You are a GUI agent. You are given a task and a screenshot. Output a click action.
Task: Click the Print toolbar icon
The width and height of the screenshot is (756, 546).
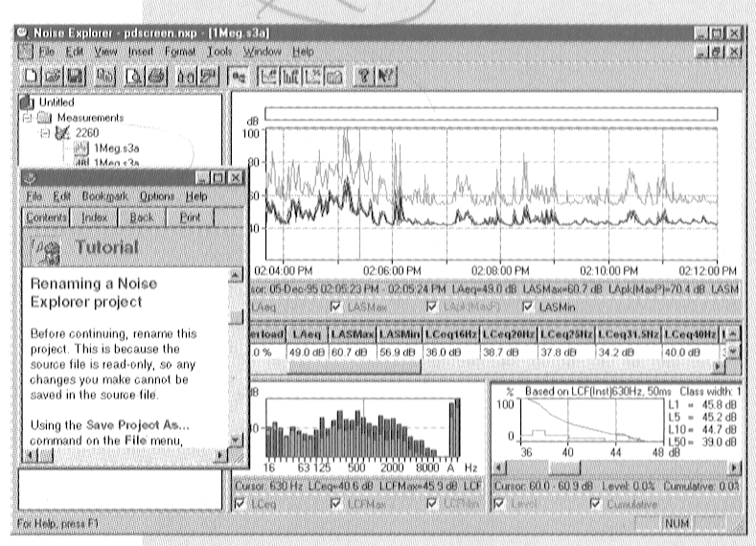point(157,77)
